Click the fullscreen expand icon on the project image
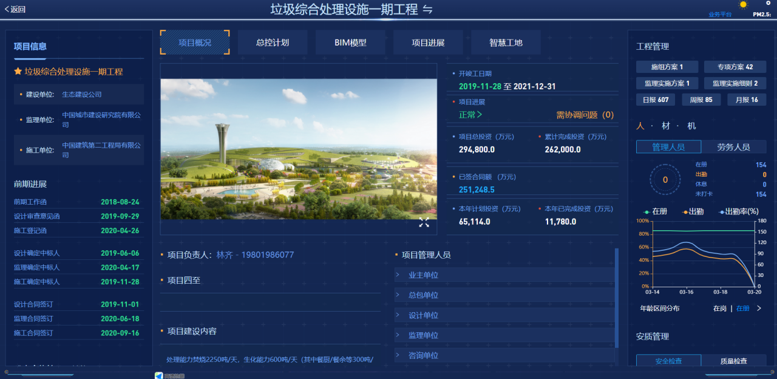Screen dimensions: 778x379 click(424, 223)
